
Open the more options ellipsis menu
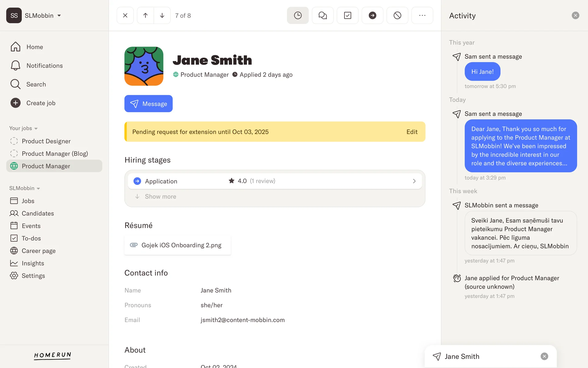click(x=422, y=15)
